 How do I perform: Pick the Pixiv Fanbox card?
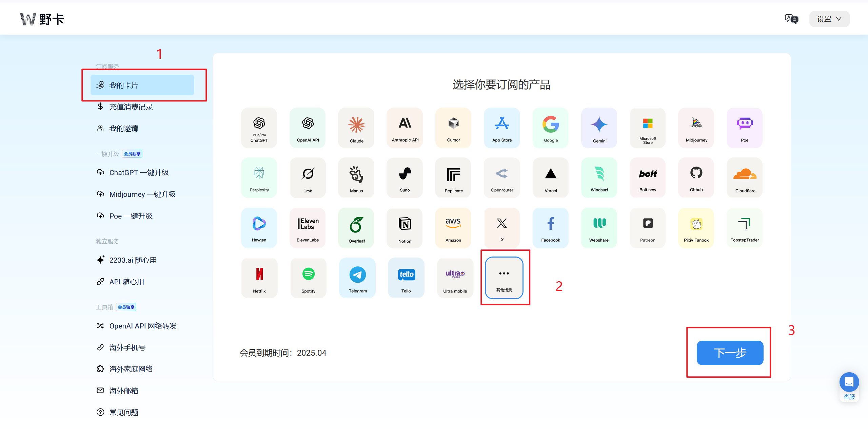coord(696,228)
